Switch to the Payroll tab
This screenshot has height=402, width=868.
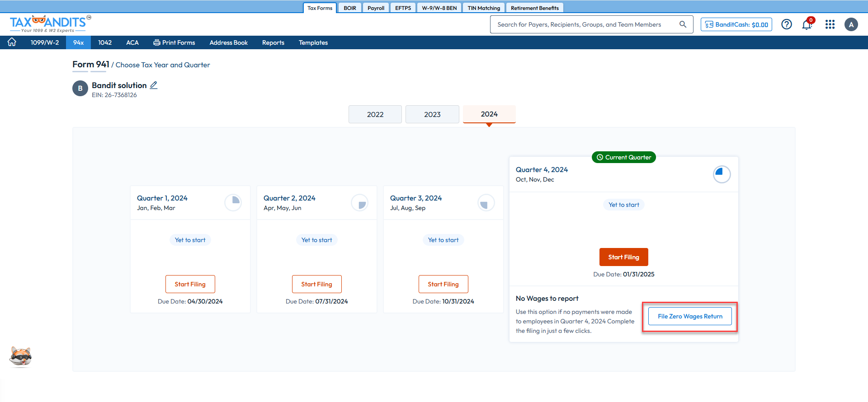coord(376,8)
